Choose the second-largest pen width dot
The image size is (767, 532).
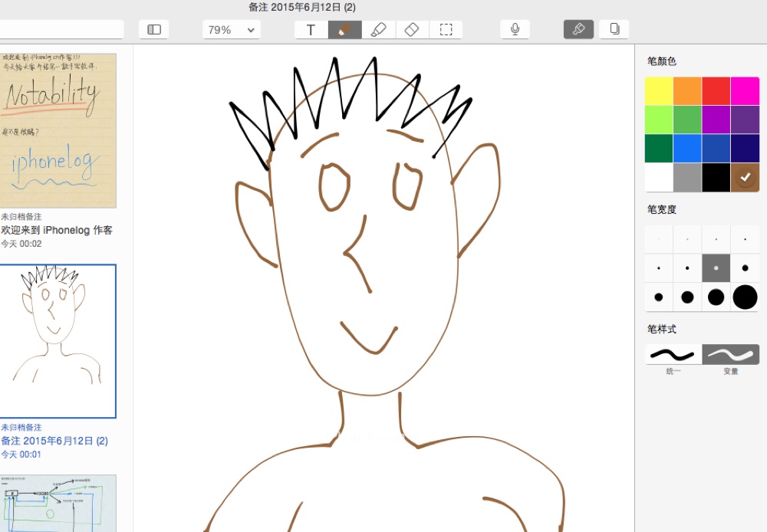[716, 297]
